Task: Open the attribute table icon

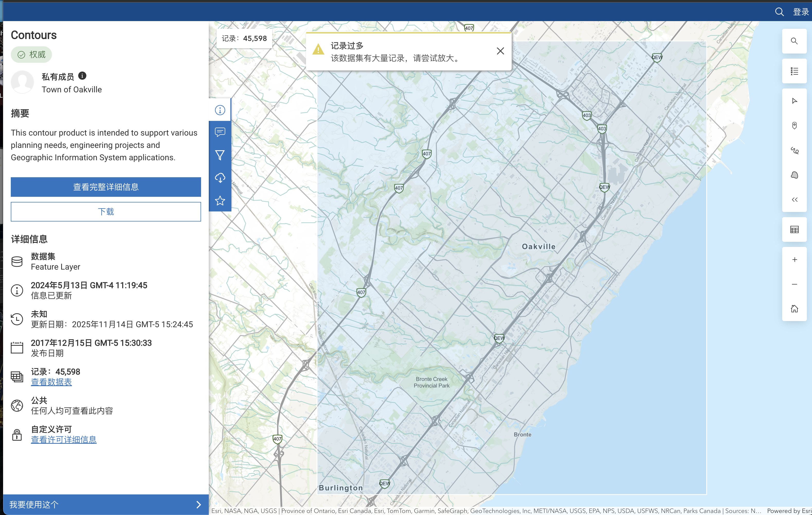Action: [x=794, y=230]
